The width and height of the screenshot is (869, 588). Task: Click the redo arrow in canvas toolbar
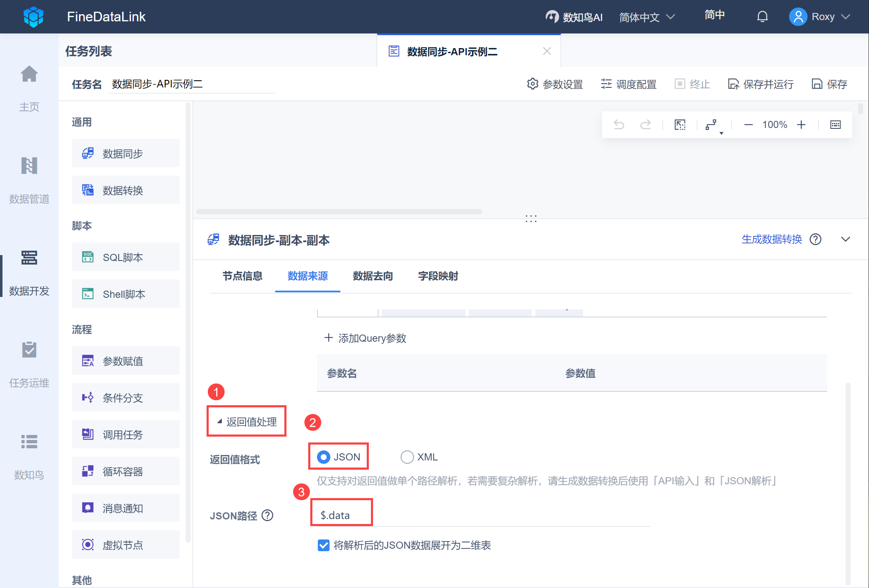click(x=646, y=125)
